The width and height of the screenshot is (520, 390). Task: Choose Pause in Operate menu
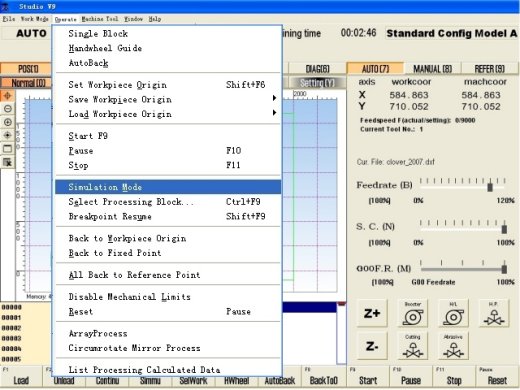168,151
